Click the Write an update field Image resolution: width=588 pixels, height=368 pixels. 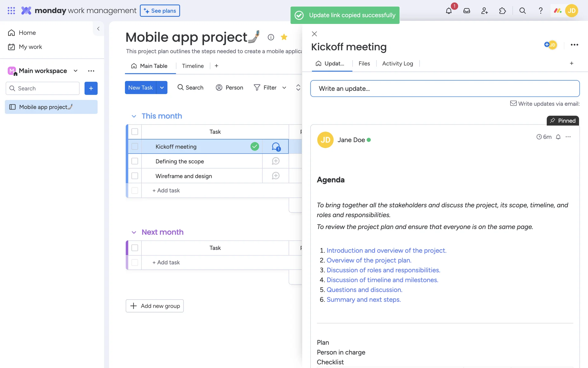point(445,89)
